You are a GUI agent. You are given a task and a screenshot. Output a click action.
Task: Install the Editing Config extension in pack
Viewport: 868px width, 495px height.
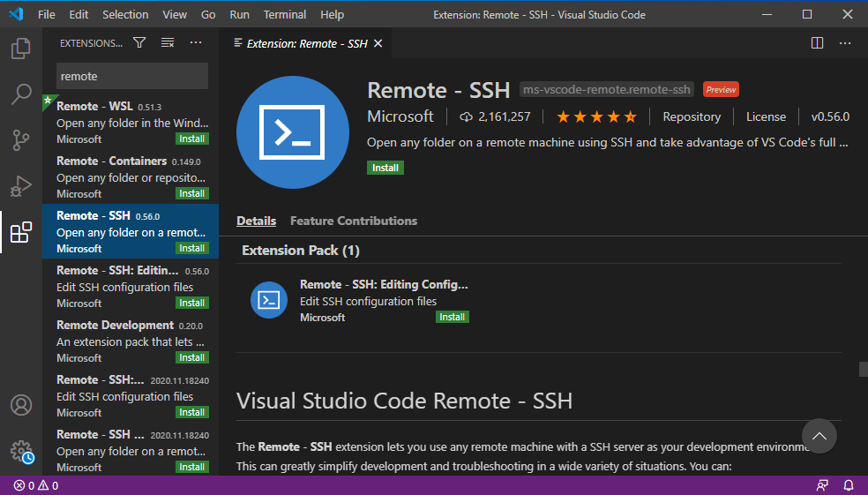[453, 318]
